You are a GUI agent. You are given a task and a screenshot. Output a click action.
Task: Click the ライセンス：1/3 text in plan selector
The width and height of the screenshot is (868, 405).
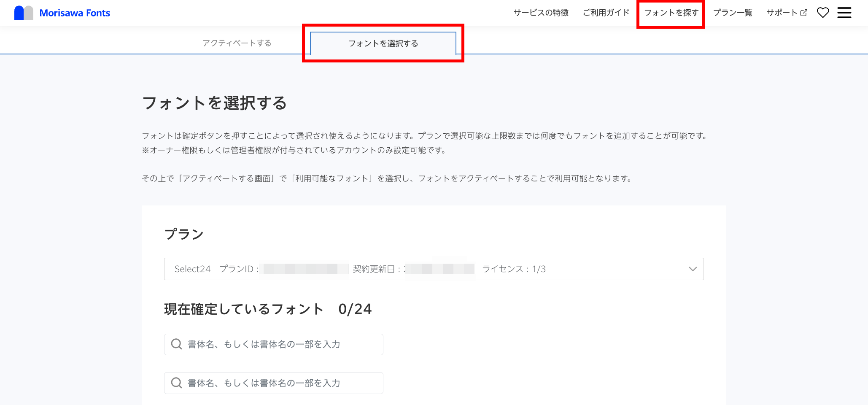(x=514, y=269)
